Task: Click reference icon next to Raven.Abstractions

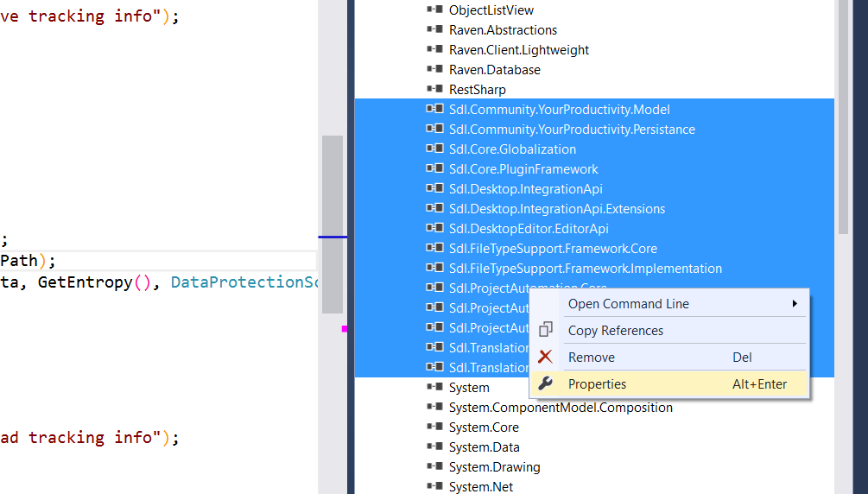Action: click(x=434, y=29)
